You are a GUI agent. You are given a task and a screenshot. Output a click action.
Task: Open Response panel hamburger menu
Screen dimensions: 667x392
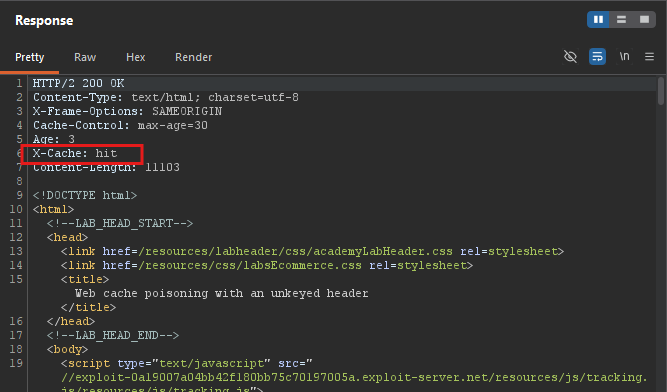pos(649,57)
